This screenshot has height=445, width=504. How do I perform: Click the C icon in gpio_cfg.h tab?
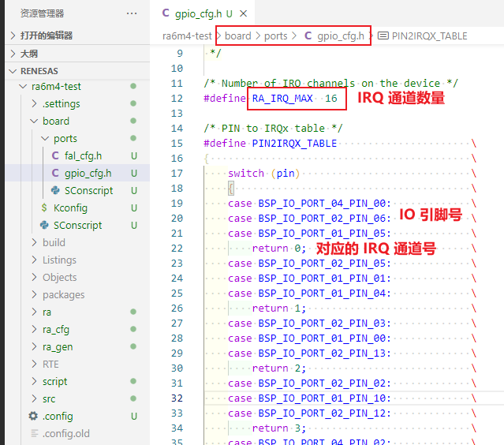[x=166, y=13]
